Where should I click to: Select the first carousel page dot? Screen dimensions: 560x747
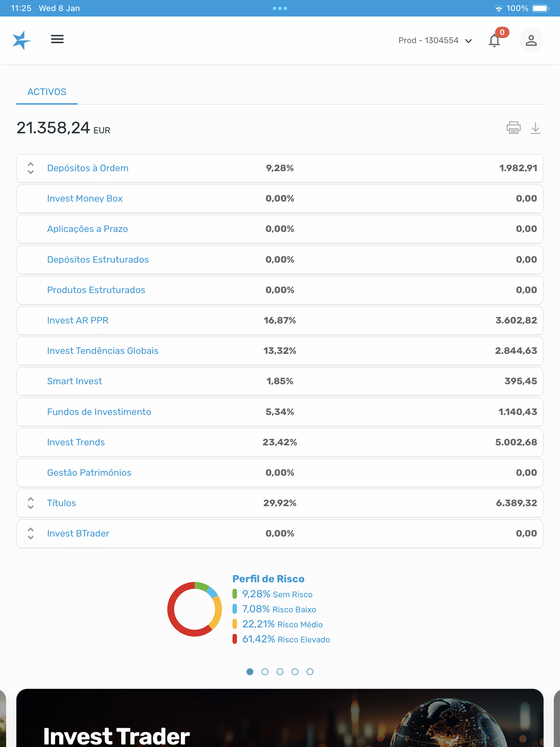[x=250, y=672]
